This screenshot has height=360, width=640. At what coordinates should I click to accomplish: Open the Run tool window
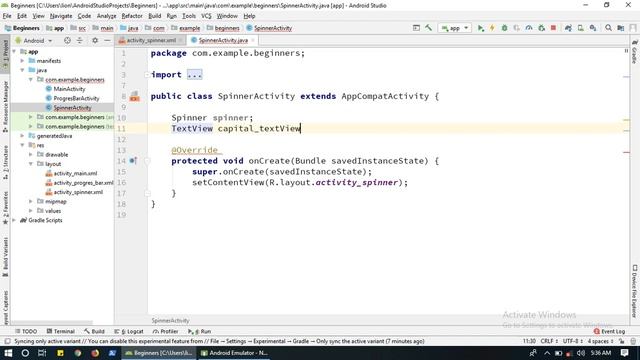tap(199, 331)
